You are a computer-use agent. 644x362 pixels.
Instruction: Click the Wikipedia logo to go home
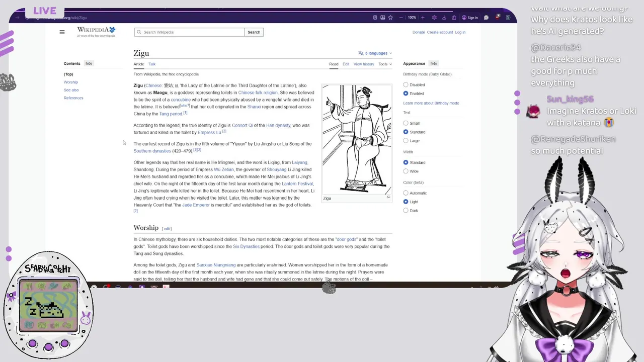(x=96, y=32)
